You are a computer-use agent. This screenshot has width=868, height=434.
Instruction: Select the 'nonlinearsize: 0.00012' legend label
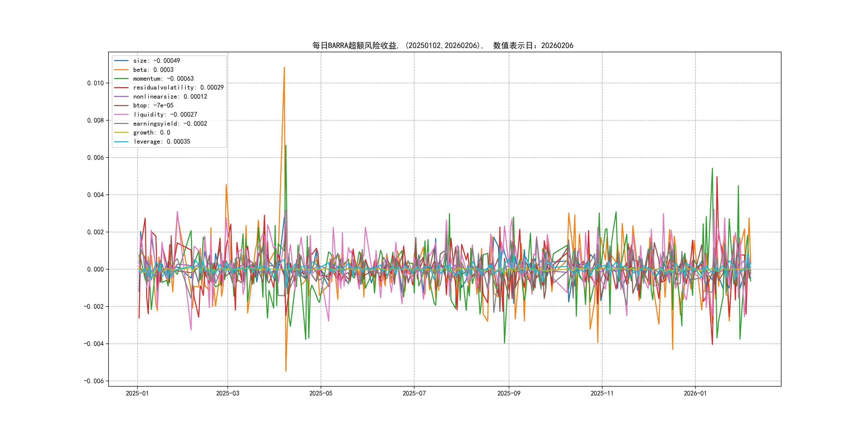click(x=170, y=97)
